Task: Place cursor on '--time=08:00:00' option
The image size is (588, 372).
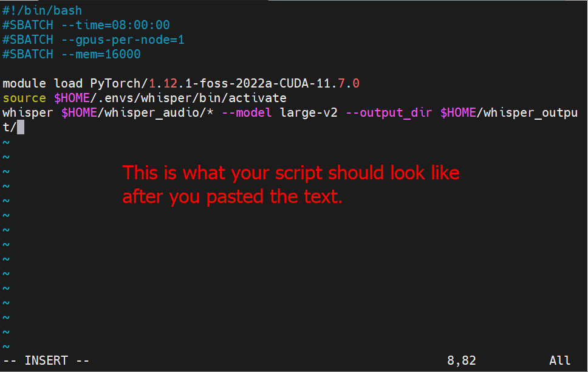Action: (x=115, y=25)
